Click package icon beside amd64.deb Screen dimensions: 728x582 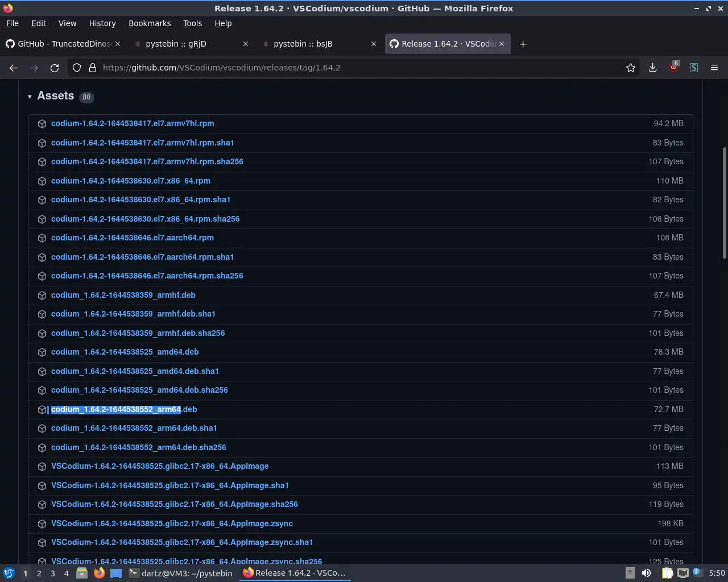pos(42,352)
